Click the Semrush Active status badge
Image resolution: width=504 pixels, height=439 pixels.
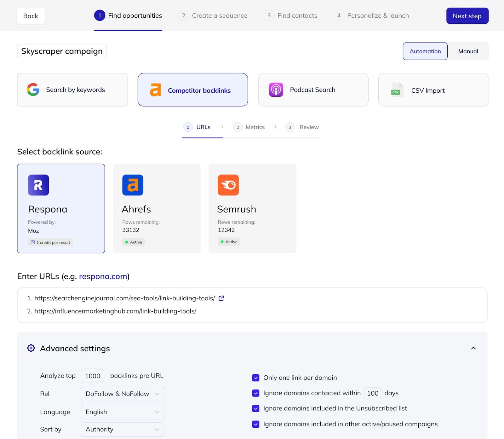point(229,242)
